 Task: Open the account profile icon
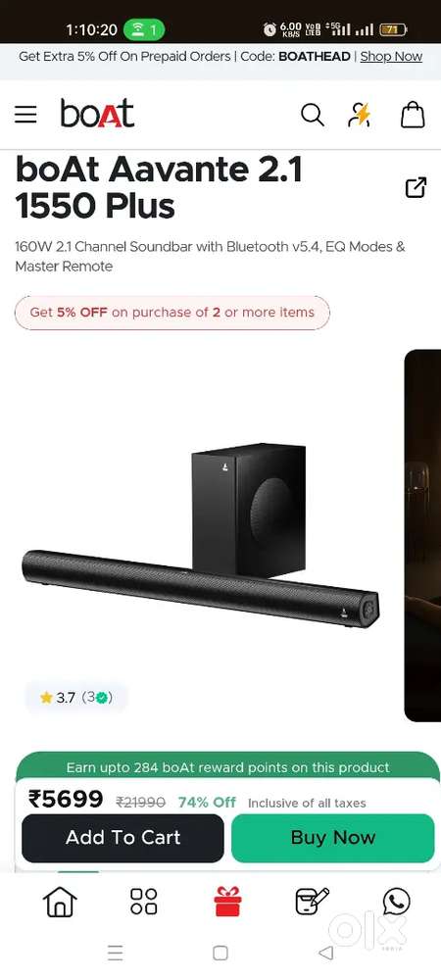click(360, 115)
